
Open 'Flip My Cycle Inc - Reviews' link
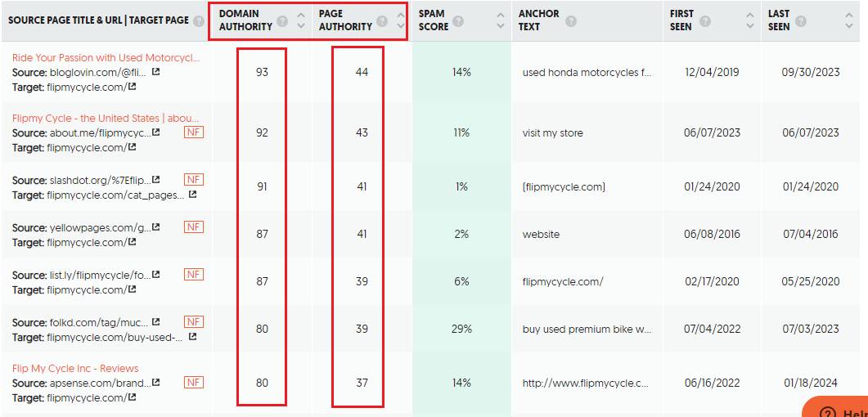point(75,369)
